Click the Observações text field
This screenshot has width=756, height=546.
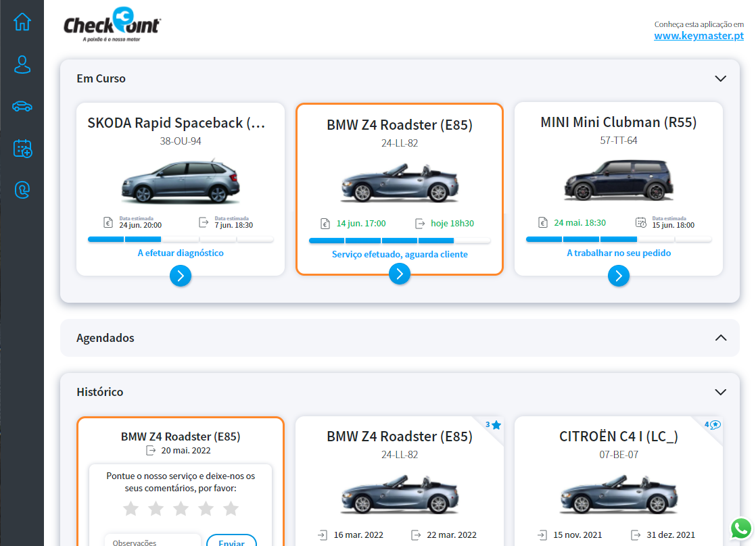point(153,541)
